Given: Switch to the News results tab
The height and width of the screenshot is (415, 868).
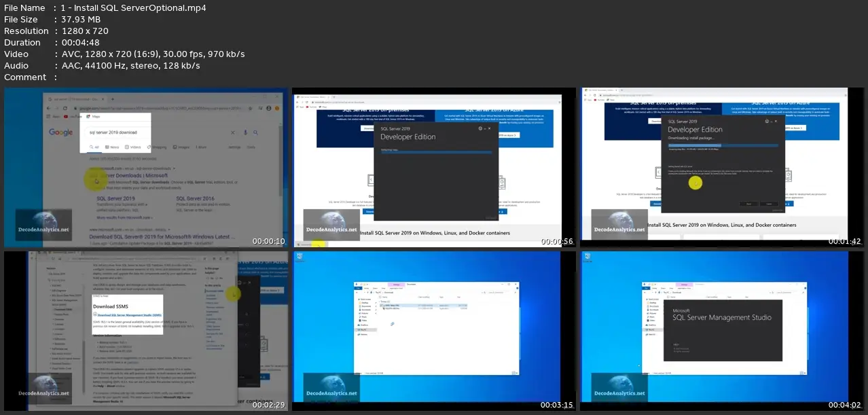Looking at the screenshot, I should click(112, 147).
